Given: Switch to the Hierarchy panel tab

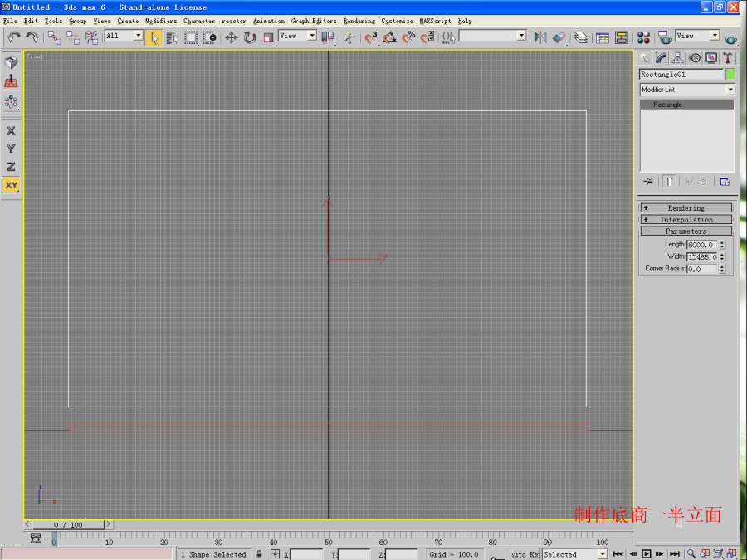Looking at the screenshot, I should [678, 58].
